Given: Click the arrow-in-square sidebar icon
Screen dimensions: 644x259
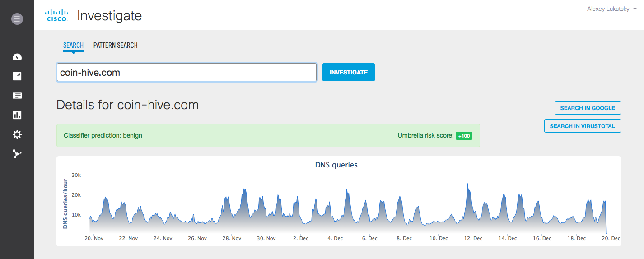Looking at the screenshot, I should (17, 76).
